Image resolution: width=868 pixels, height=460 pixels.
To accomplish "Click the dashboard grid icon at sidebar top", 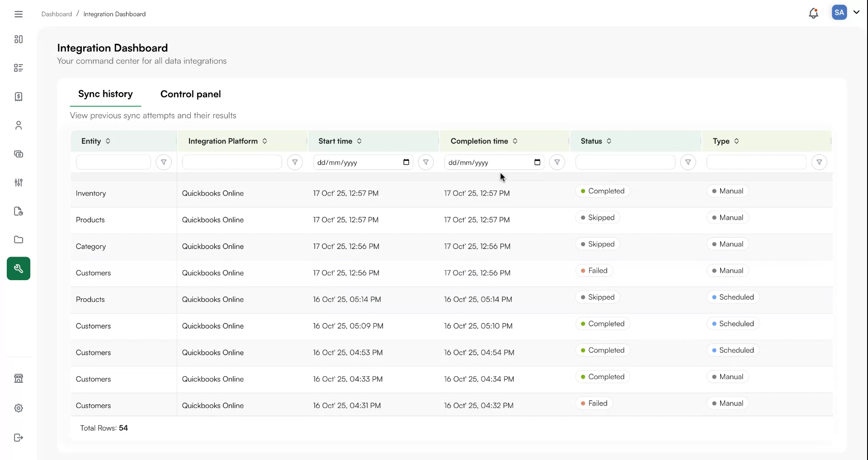I will tap(19, 39).
